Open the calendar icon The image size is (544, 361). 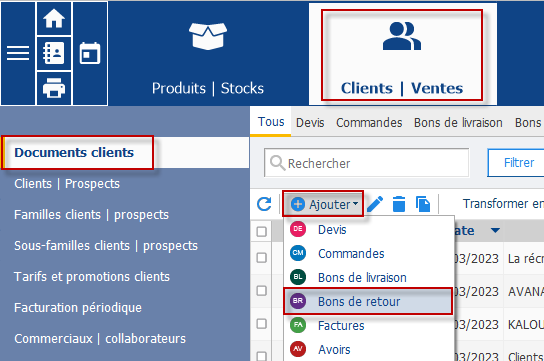pos(90,53)
